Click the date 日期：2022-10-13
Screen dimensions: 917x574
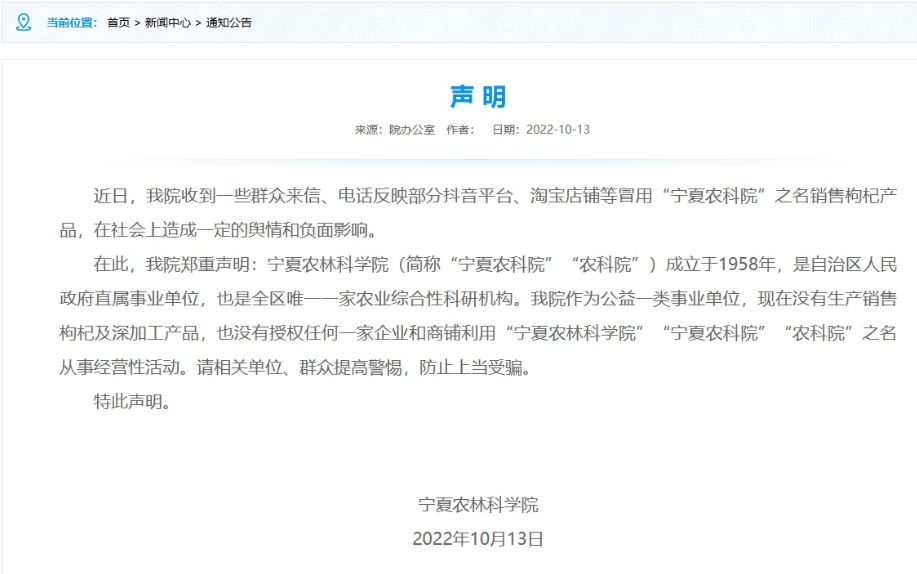coord(541,130)
